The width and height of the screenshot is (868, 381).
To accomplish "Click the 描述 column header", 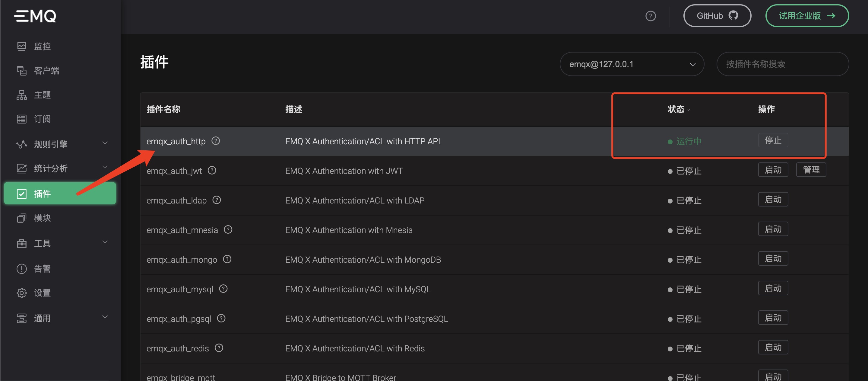I will 293,110.
